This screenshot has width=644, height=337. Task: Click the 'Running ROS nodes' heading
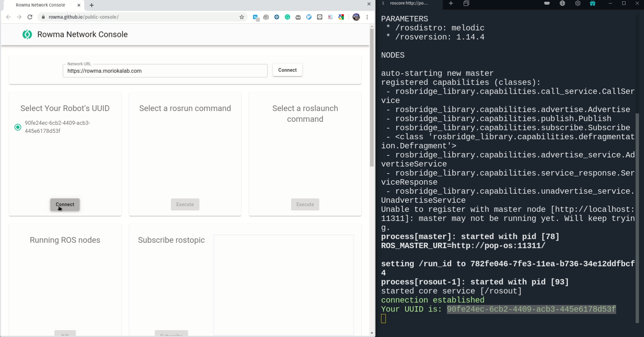[65, 240]
